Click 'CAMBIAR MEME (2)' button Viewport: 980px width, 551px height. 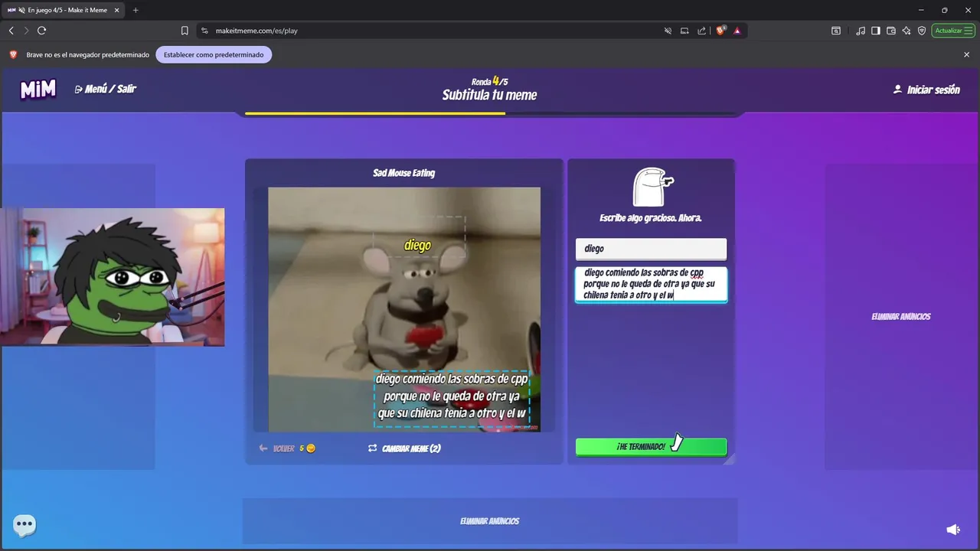404,448
